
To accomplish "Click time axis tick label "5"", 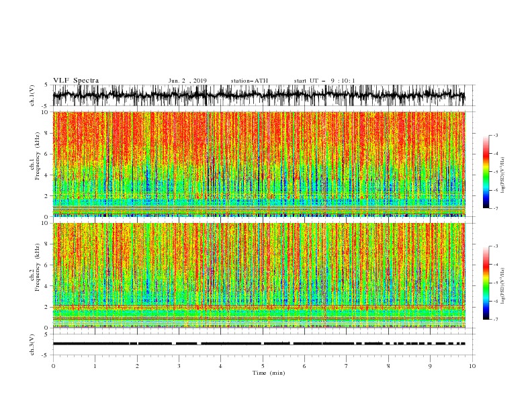I will (x=263, y=366).
